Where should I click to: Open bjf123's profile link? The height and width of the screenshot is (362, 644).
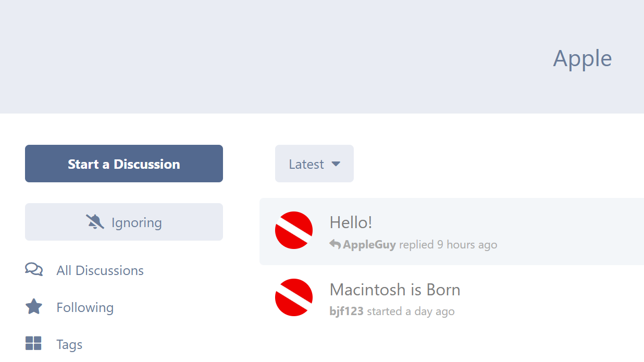coord(346,311)
